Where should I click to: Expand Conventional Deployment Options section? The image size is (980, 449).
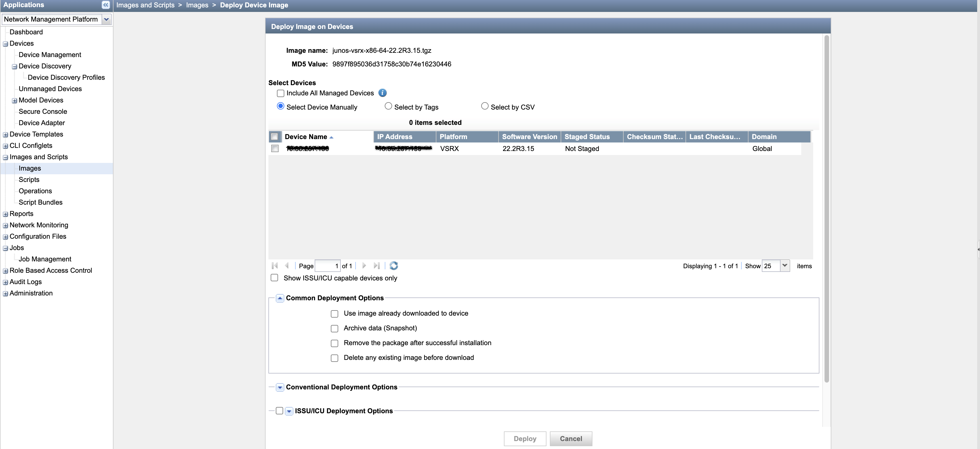pos(280,388)
